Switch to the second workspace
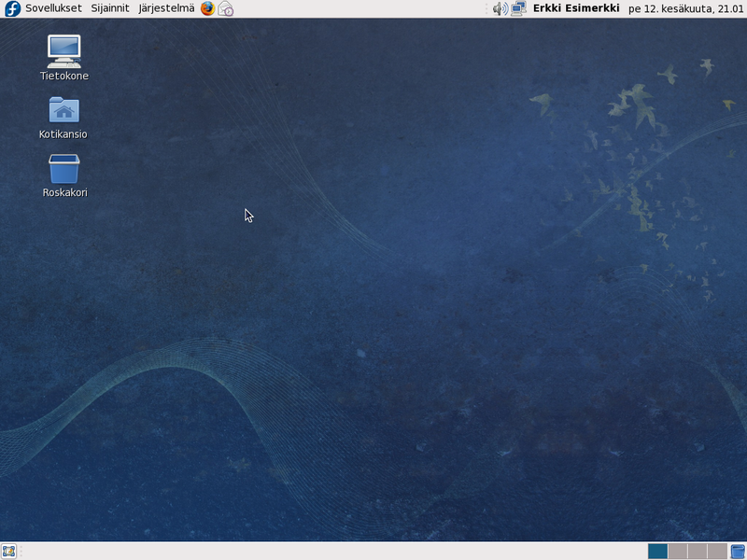Screen dimensions: 747x560 (x=677, y=551)
